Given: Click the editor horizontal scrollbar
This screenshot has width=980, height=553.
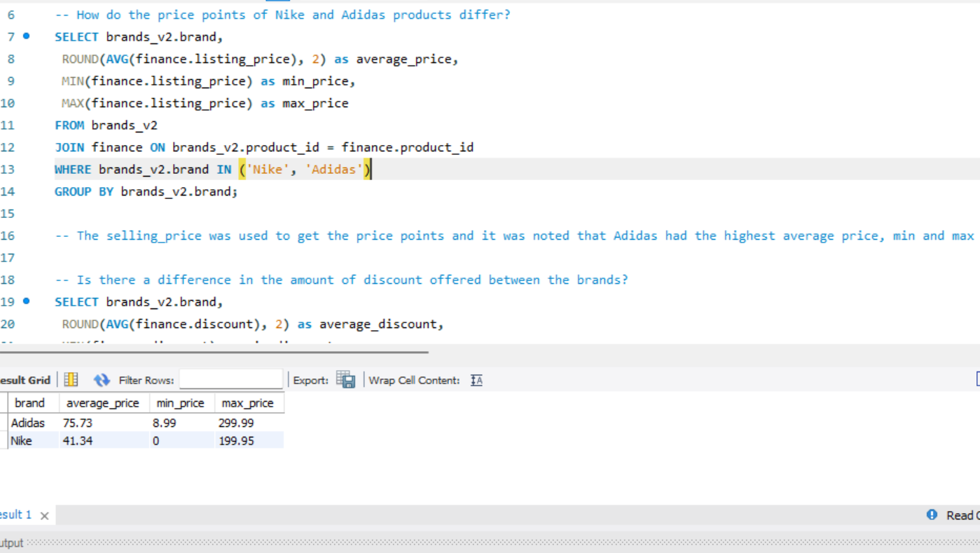Looking at the screenshot, I should click(210, 352).
